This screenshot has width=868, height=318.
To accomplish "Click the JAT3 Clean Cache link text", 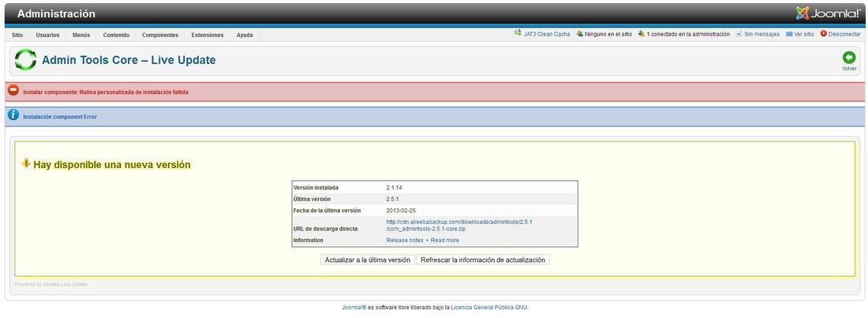I will click(547, 35).
